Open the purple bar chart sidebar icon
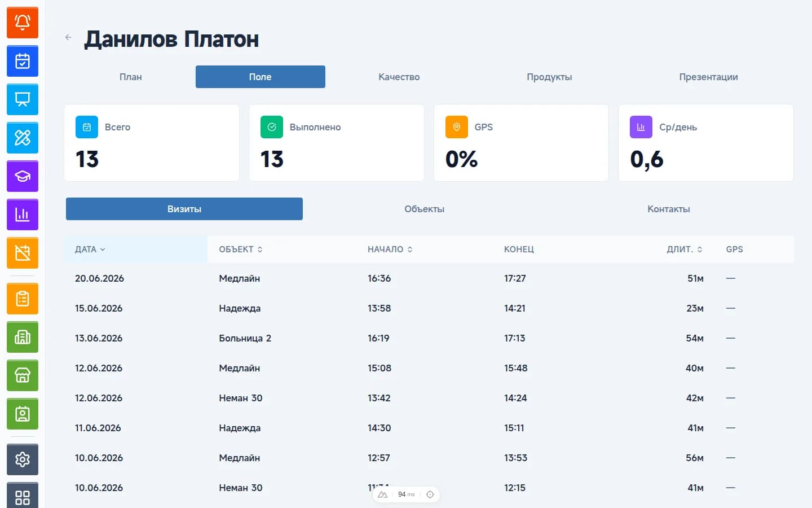Image resolution: width=812 pixels, height=508 pixels. [x=23, y=214]
